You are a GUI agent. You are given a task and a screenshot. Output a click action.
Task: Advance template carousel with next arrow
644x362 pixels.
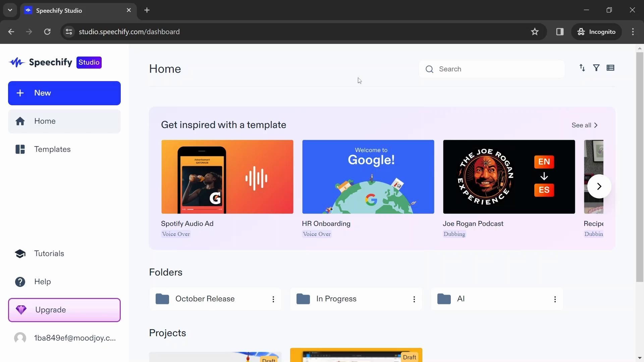click(599, 186)
